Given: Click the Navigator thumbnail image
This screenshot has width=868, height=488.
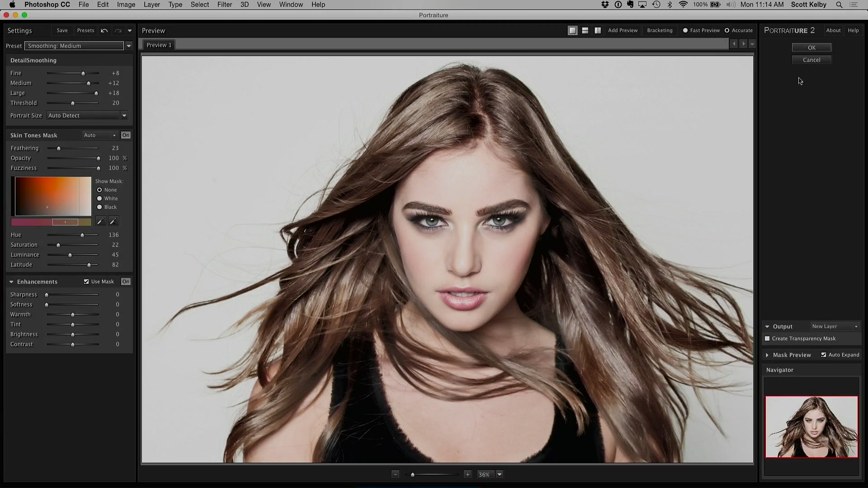Looking at the screenshot, I should pos(811,427).
